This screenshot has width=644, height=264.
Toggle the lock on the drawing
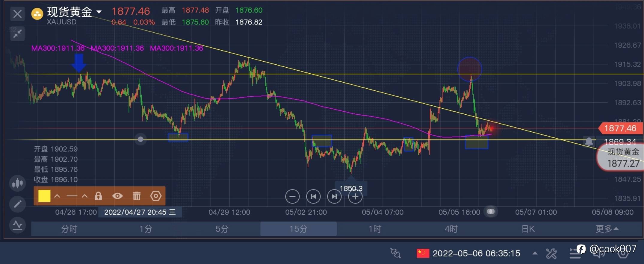coord(98,196)
